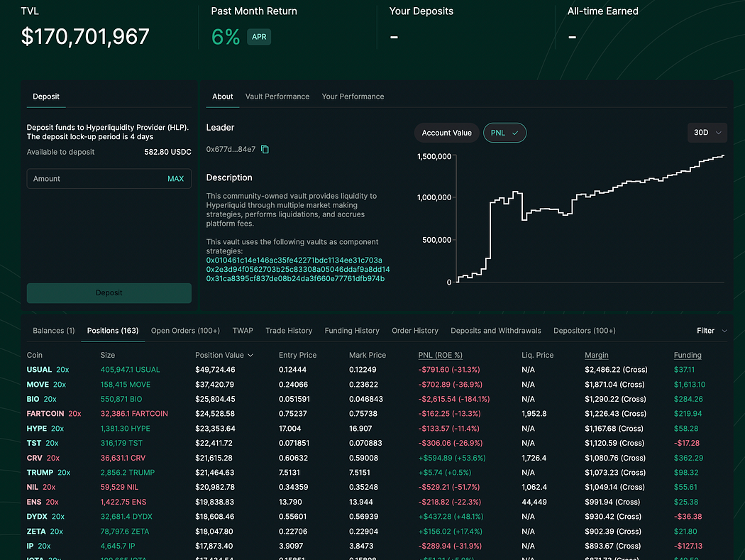Image resolution: width=745 pixels, height=560 pixels.
Task: Open component vault link 0x31ca8395cf...
Action: 295,278
